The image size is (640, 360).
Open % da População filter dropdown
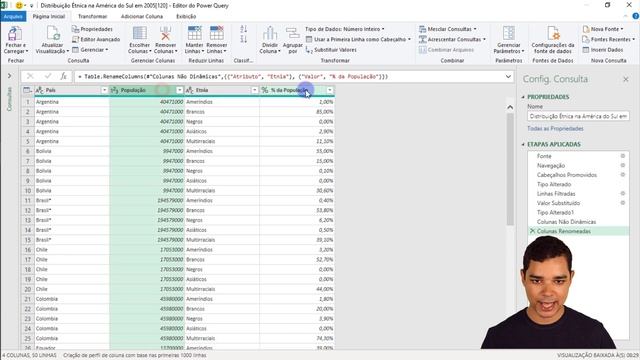click(x=329, y=90)
